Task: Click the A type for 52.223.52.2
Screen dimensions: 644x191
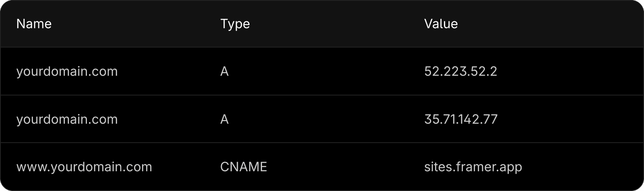Action: tap(225, 71)
